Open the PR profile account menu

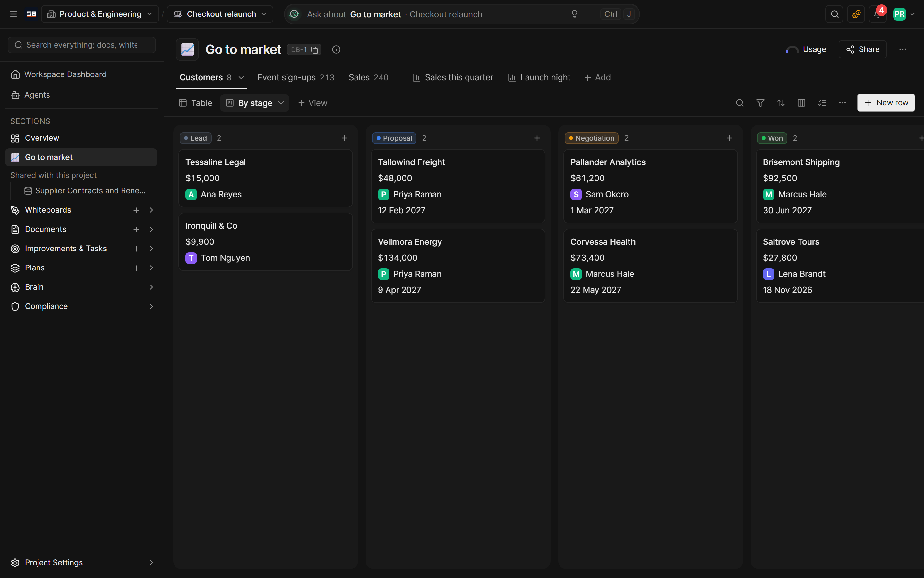coord(904,14)
